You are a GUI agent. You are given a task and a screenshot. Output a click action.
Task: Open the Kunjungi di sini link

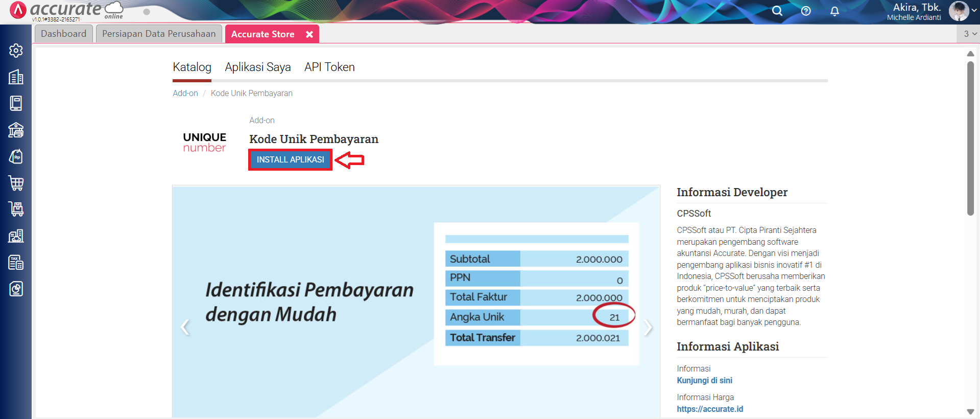pos(704,380)
